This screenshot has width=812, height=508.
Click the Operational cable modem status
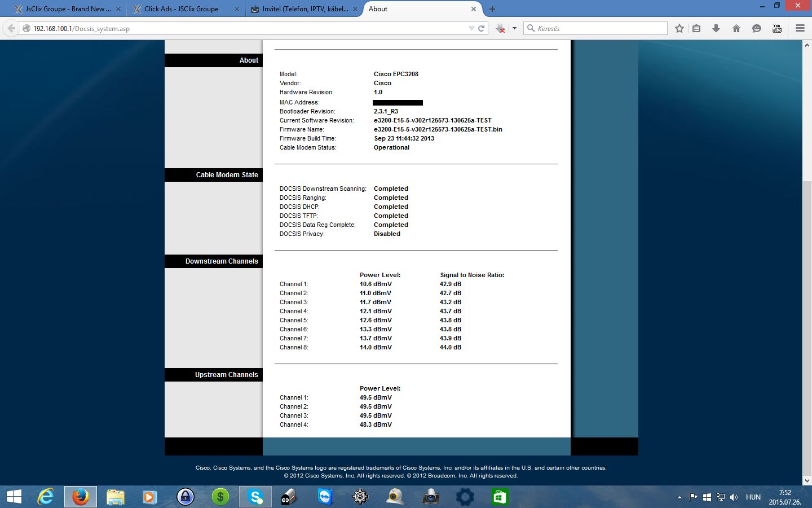[x=391, y=147]
